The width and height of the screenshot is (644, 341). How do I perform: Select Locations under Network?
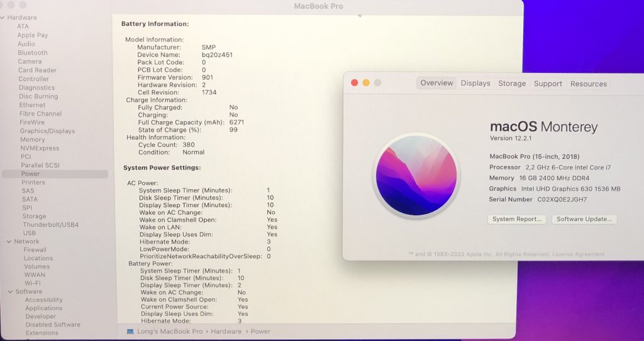click(x=38, y=259)
